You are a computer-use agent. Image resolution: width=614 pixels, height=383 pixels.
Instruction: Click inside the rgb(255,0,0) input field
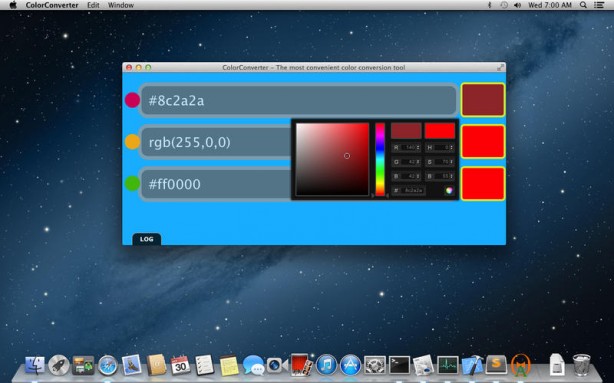click(x=216, y=142)
